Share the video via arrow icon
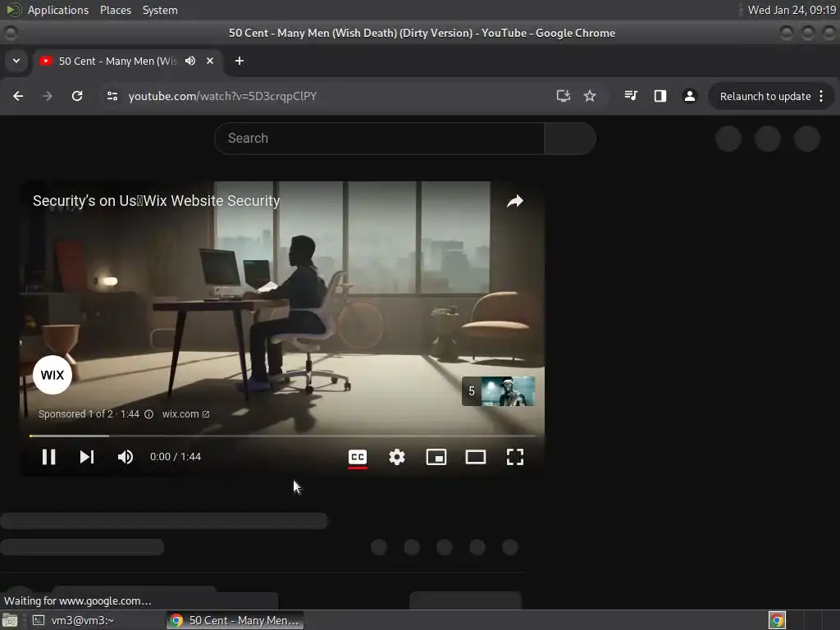Image resolution: width=840 pixels, height=630 pixels. [515, 201]
